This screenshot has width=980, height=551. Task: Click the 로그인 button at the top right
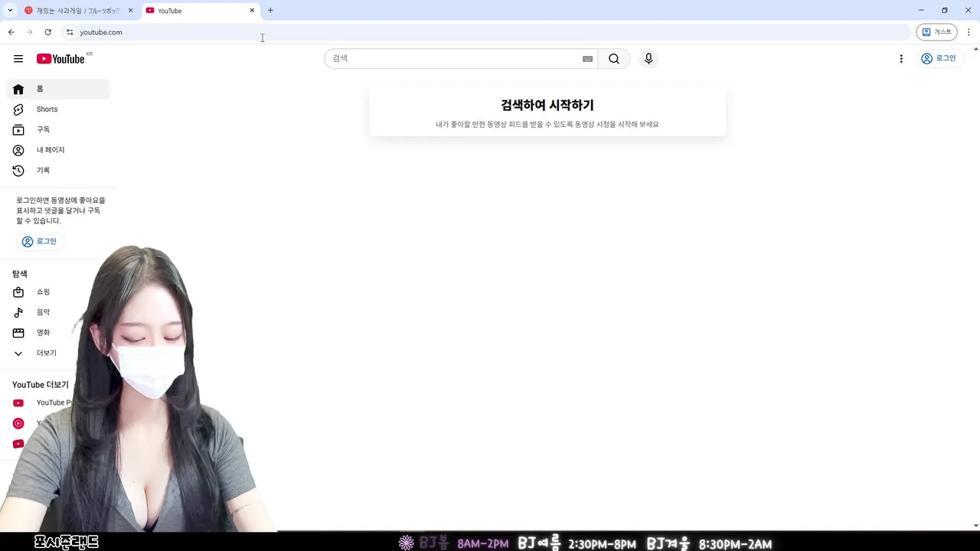[x=939, y=58]
